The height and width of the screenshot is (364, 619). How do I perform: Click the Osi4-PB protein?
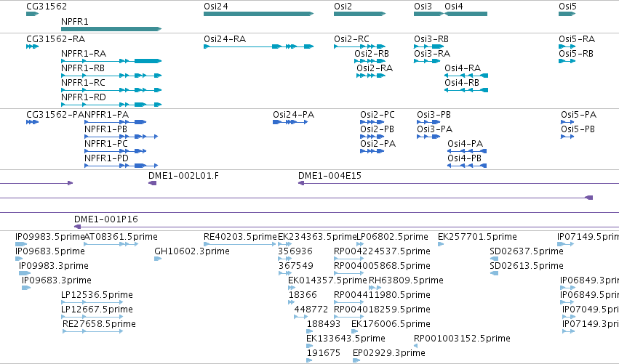(467, 166)
